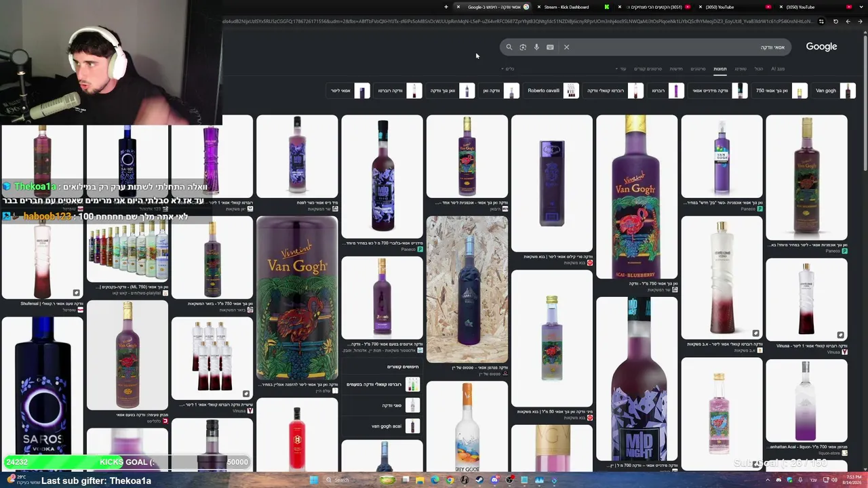
Task: Open the bottle on wood board image
Action: (467, 289)
